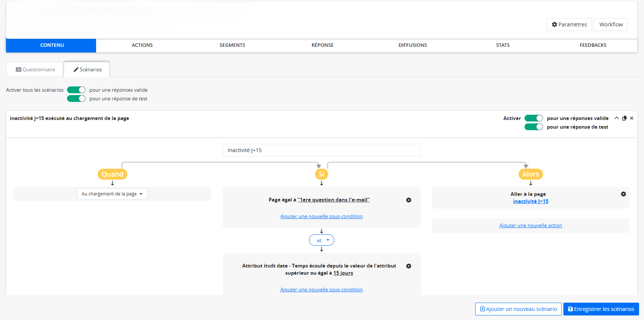Click 'Ajouter une nouvelle action' link
Viewport: 644px width, 320px height.
pyautogui.click(x=531, y=226)
